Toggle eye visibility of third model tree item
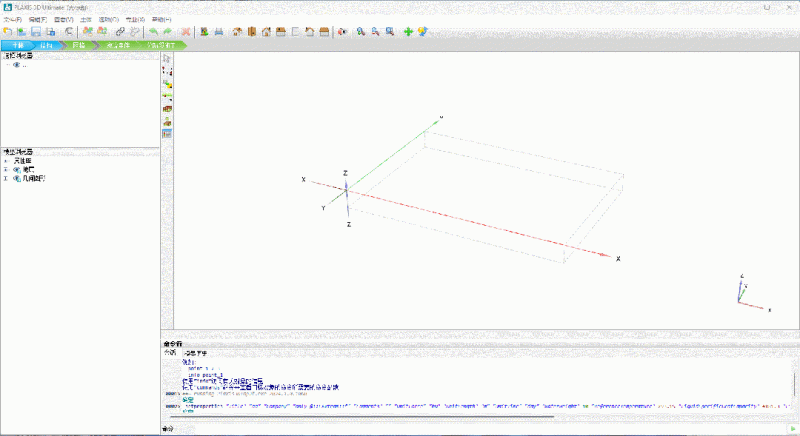Screen dimensions: 800x436 [x=16, y=178]
